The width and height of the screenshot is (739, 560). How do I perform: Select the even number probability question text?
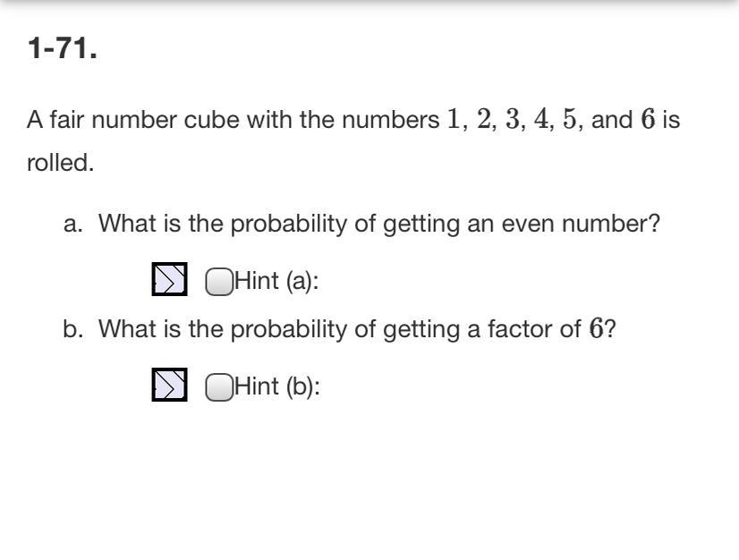click(x=379, y=224)
